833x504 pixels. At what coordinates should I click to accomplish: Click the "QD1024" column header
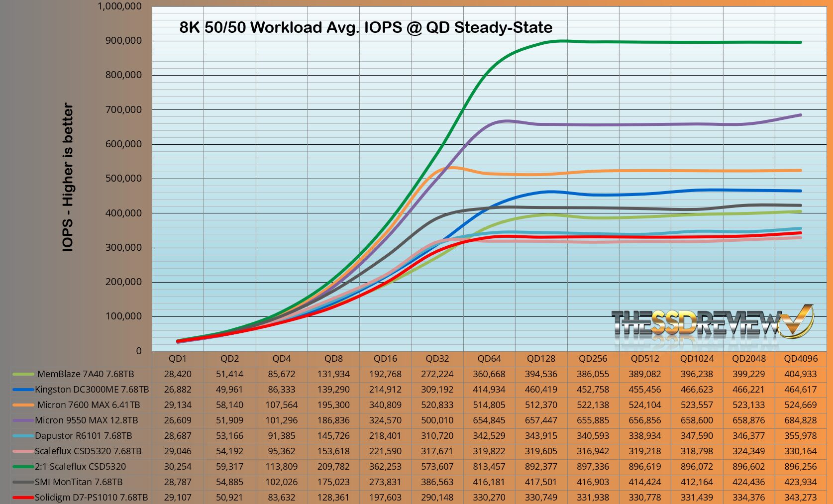697,359
